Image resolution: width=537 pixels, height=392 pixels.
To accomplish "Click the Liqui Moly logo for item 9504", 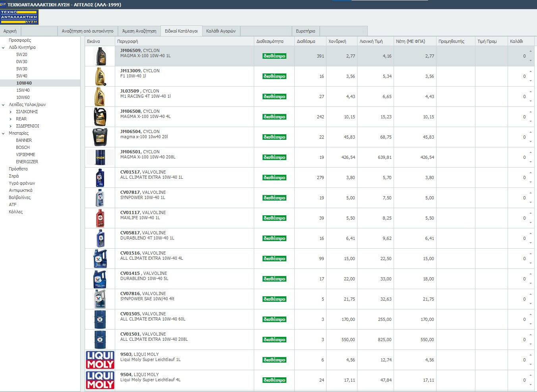I will tap(100, 380).
